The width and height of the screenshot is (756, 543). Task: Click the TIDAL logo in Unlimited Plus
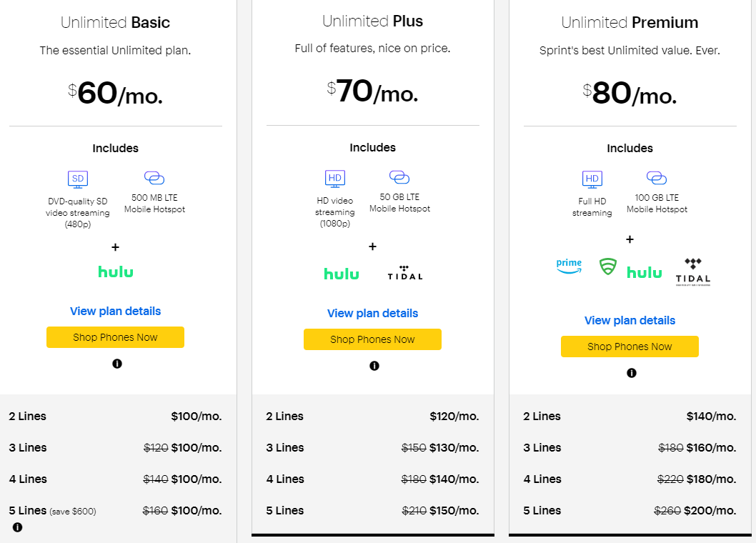tap(405, 273)
